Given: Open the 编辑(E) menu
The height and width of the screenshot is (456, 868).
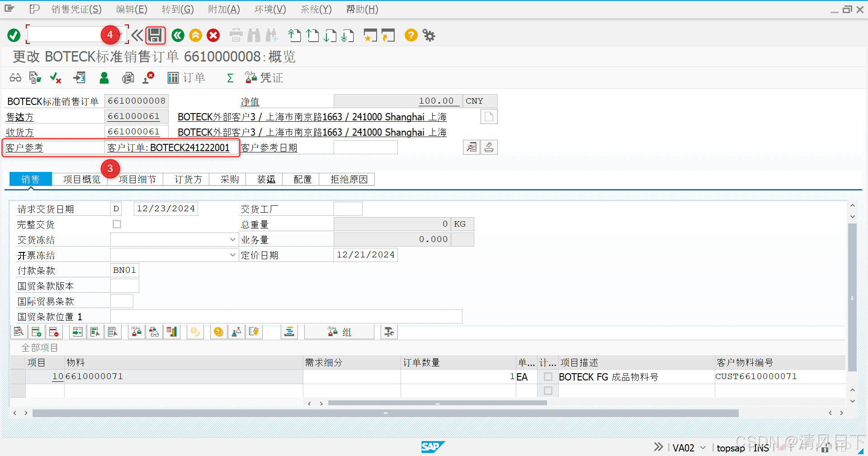Looking at the screenshot, I should pos(132,9).
